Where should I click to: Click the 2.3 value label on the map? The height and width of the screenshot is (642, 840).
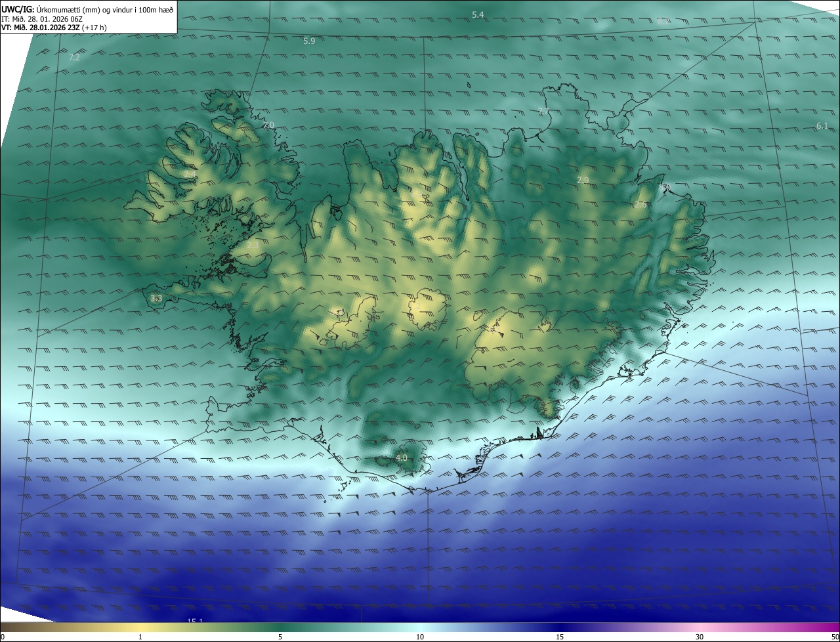click(x=253, y=245)
